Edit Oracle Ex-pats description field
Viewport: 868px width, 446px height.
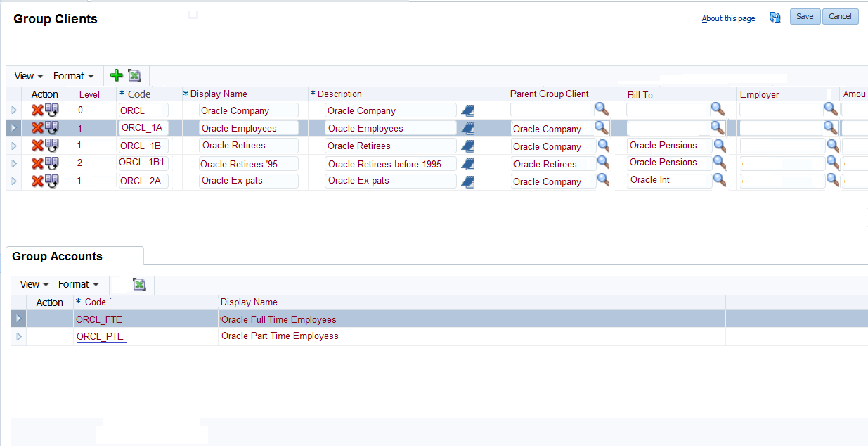point(391,181)
